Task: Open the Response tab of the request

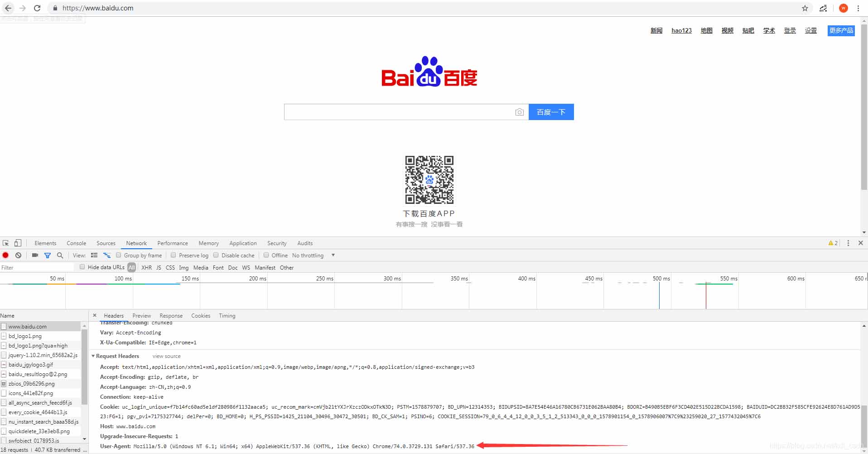Action: (x=171, y=316)
